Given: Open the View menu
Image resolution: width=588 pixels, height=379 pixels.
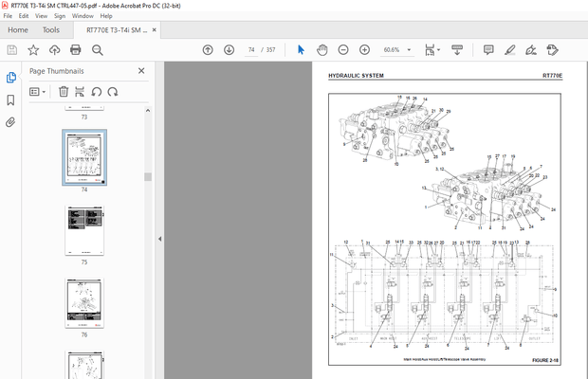Looking at the screenshot, I should pos(41,16).
